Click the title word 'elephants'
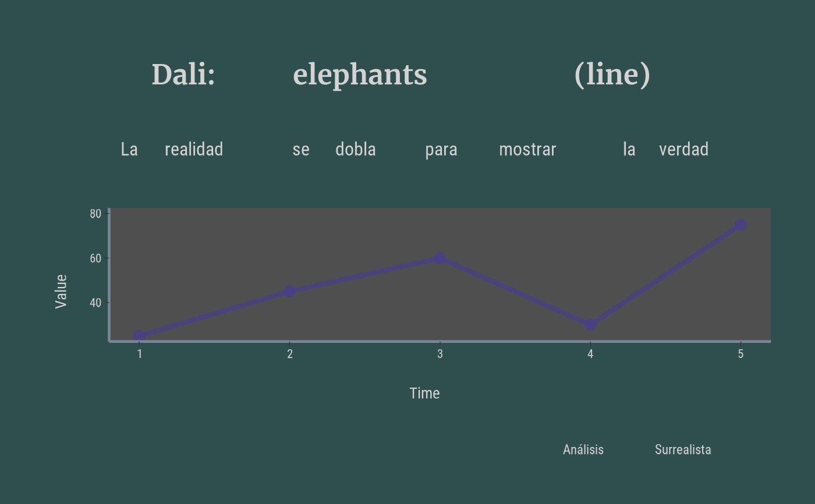 click(x=360, y=75)
